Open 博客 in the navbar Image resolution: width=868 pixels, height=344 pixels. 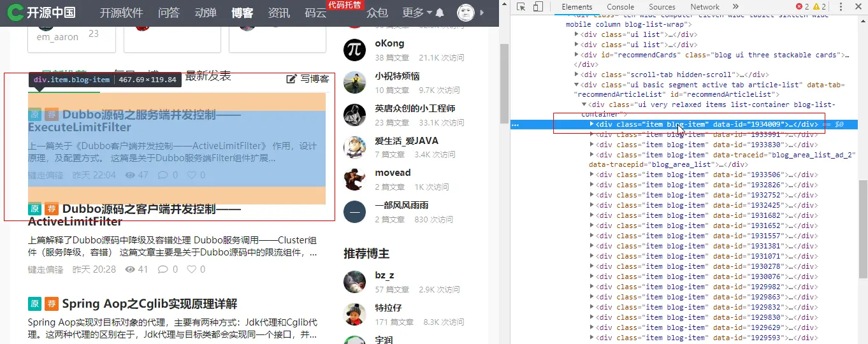pyautogui.click(x=242, y=13)
